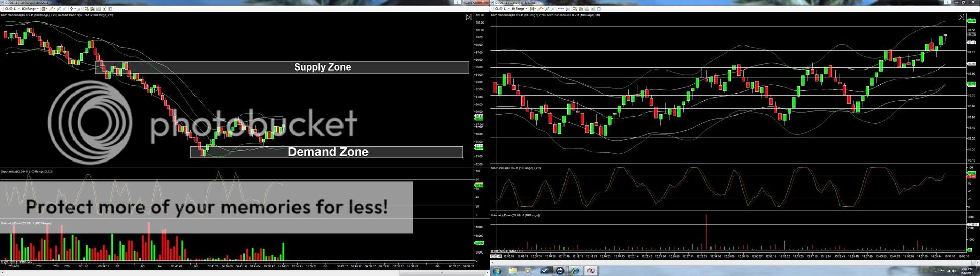Open indicators icon in left chart toolbar
The image size is (980, 276).
92,9
